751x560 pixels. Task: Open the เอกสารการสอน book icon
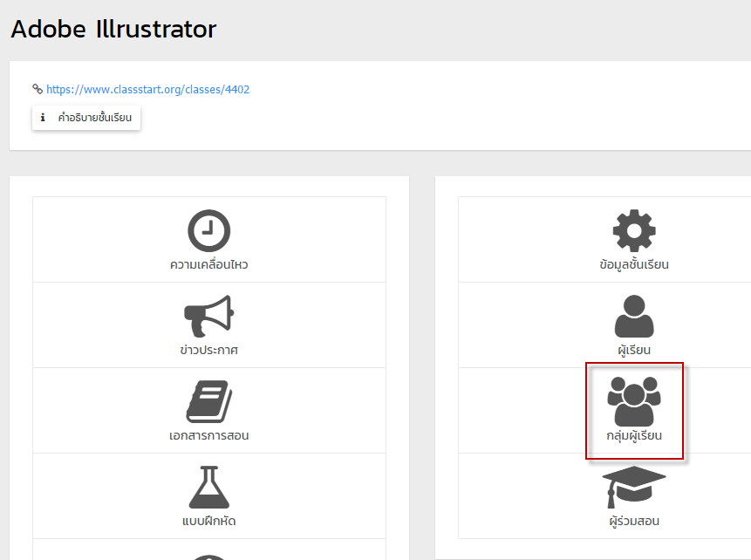tap(208, 401)
